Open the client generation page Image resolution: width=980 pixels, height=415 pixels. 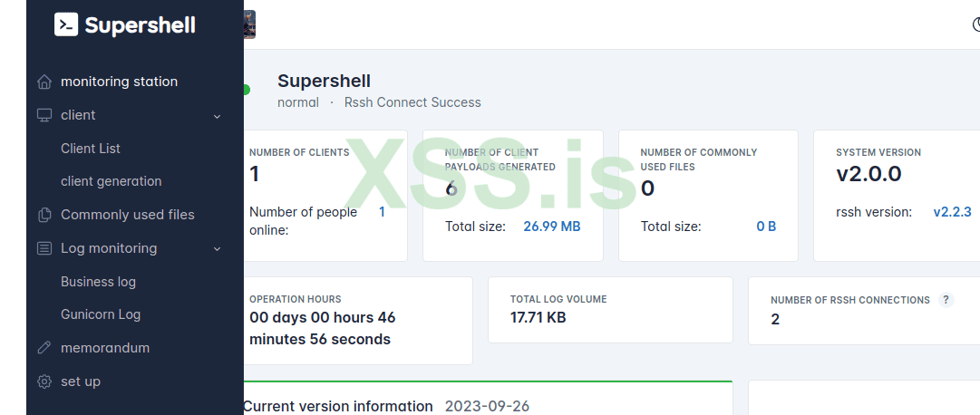click(112, 181)
